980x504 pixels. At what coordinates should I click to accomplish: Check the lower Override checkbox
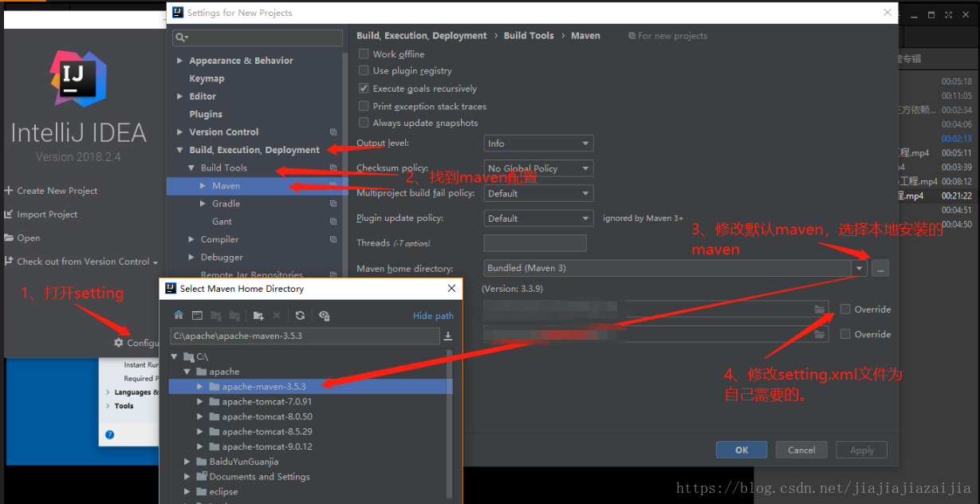(x=845, y=334)
